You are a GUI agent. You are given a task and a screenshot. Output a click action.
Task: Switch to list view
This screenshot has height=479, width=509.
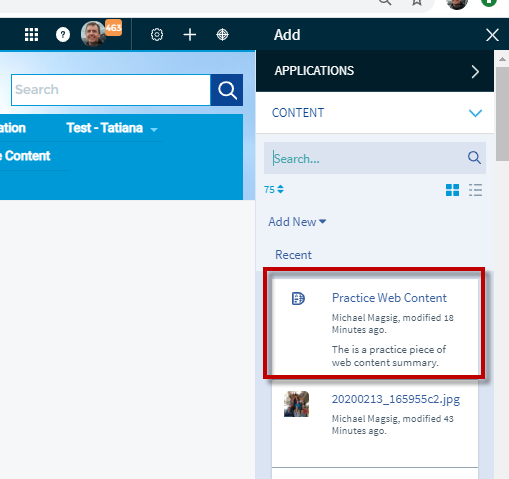[475, 190]
